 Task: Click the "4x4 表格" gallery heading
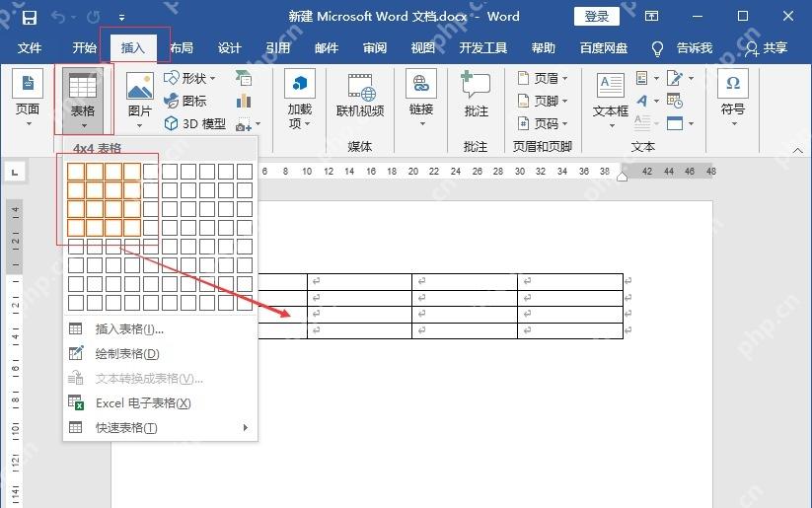click(x=97, y=148)
